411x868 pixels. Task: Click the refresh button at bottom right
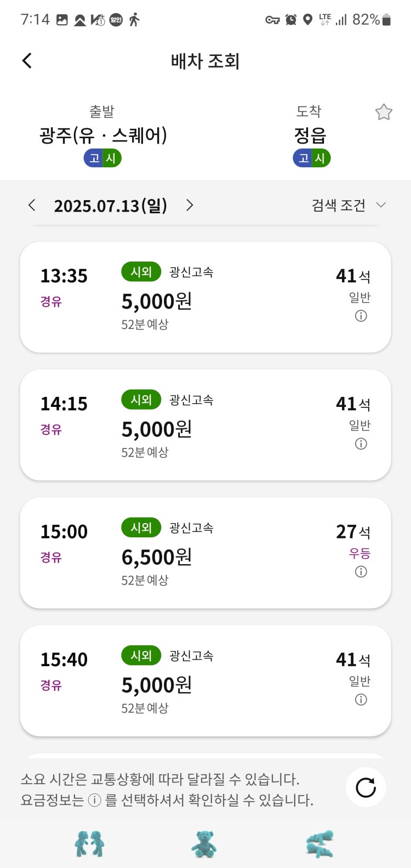click(x=366, y=787)
